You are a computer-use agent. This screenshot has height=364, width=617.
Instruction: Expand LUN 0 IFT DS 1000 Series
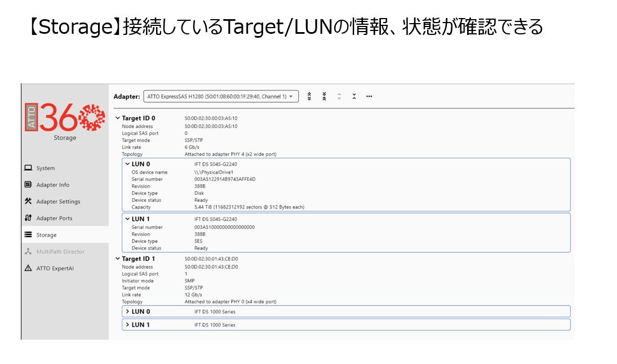pos(128,312)
